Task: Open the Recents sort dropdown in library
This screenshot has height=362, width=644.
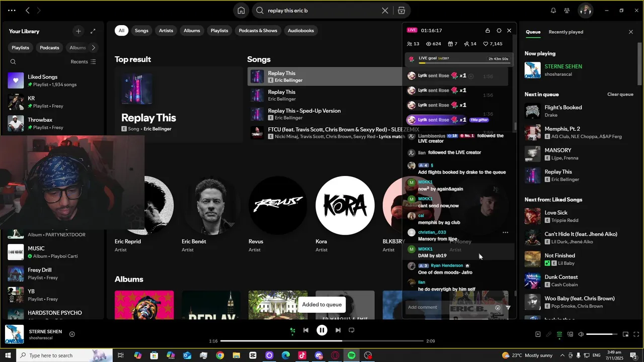Action: click(x=83, y=62)
